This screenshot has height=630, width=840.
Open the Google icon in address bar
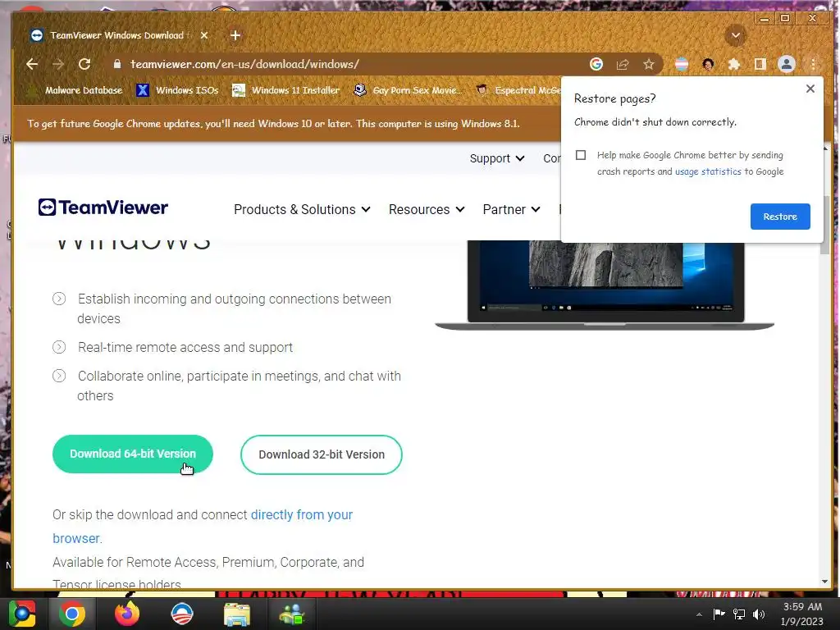pyautogui.click(x=596, y=64)
